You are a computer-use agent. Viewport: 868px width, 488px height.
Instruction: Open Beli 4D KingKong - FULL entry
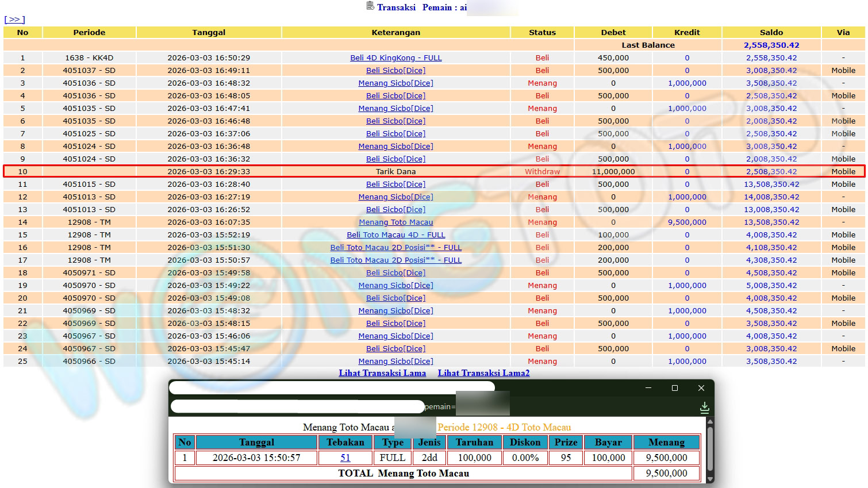pyautogui.click(x=395, y=58)
